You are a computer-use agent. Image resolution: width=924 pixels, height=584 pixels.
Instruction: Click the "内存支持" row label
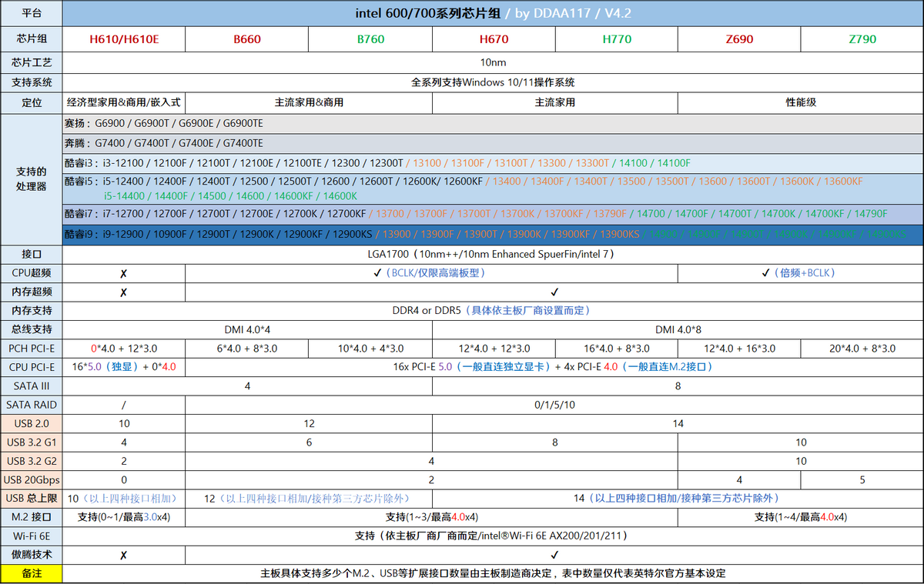click(x=32, y=311)
